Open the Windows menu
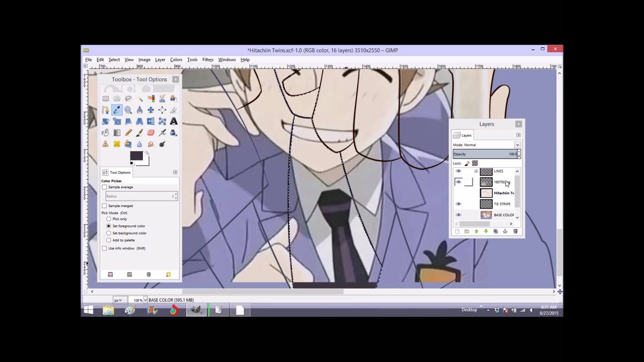Viewport: 644px width, 362px height. 227,60
